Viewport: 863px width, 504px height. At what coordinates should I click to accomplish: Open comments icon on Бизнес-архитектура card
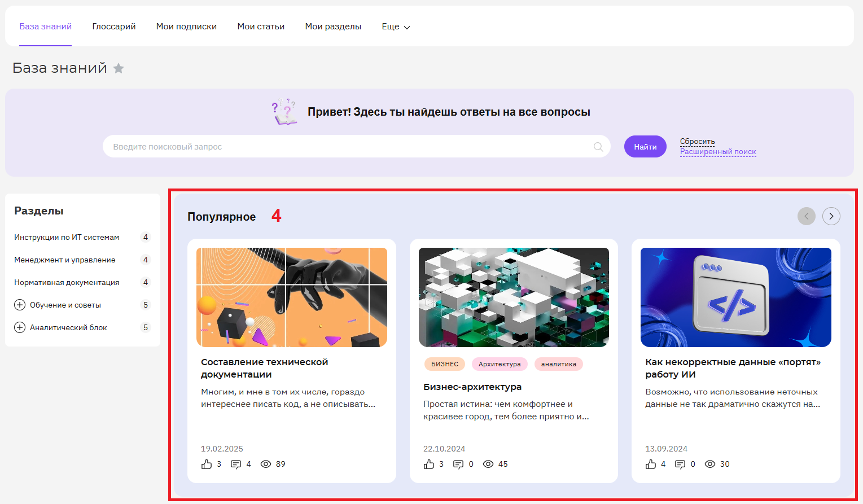[458, 464]
